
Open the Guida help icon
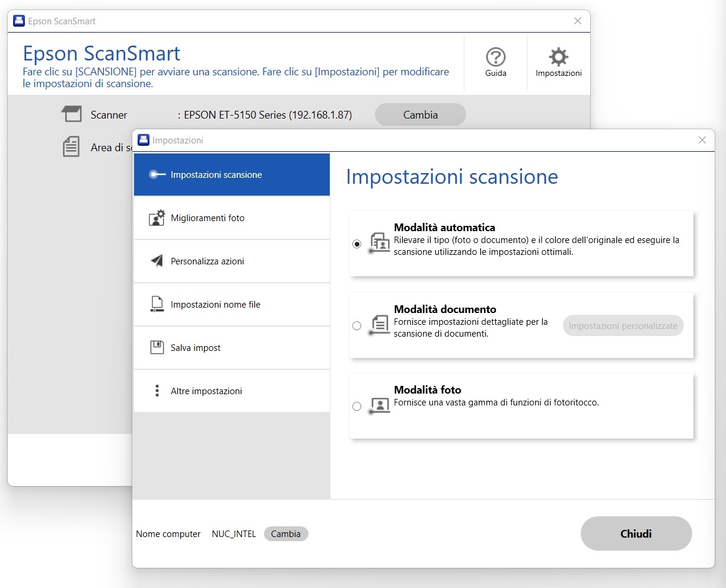coord(495,57)
